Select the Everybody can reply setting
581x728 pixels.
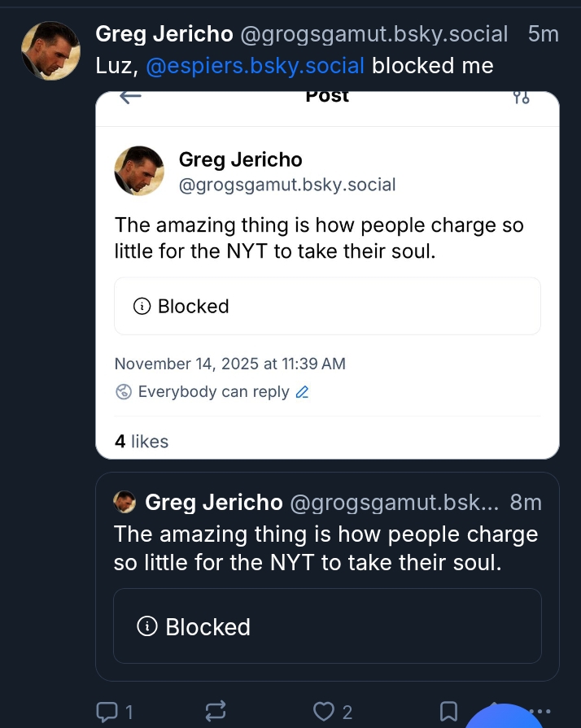click(213, 392)
